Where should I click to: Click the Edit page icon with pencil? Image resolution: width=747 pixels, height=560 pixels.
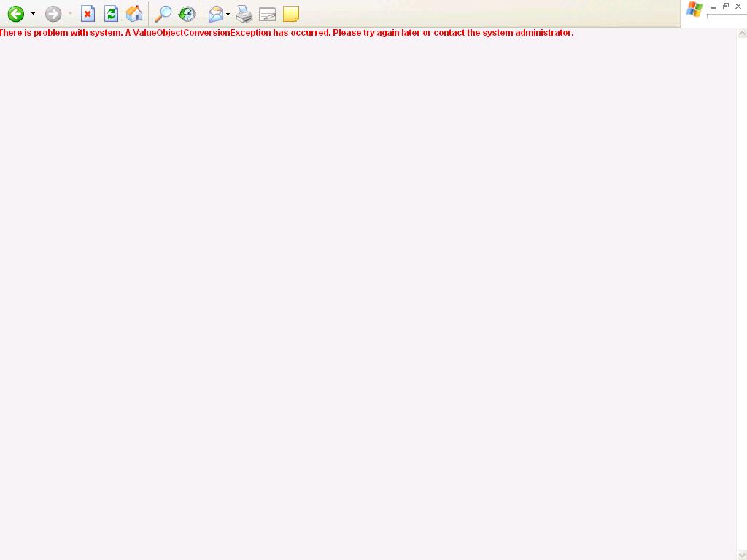(268, 14)
